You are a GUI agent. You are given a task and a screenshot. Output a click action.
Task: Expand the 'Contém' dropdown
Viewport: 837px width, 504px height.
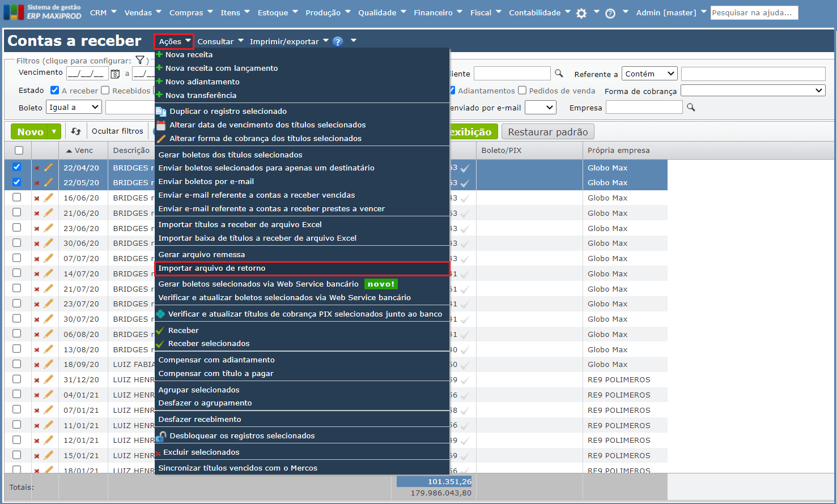649,74
